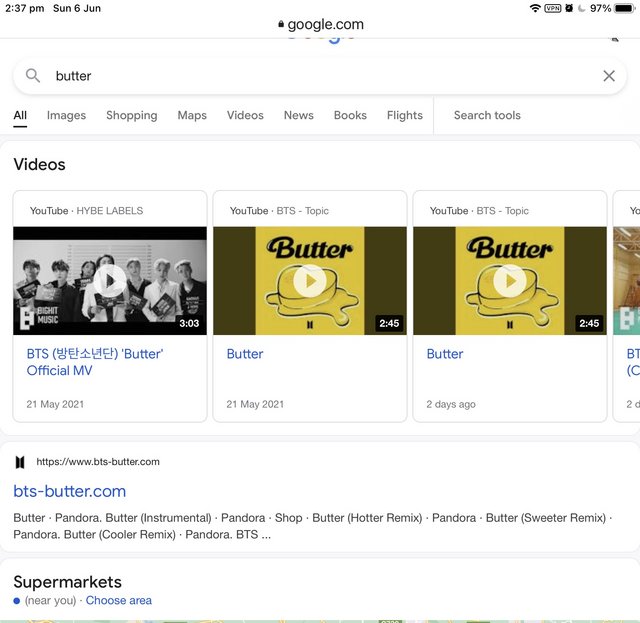Click the lock icon beside google.com
640x623 pixels.
click(281, 24)
